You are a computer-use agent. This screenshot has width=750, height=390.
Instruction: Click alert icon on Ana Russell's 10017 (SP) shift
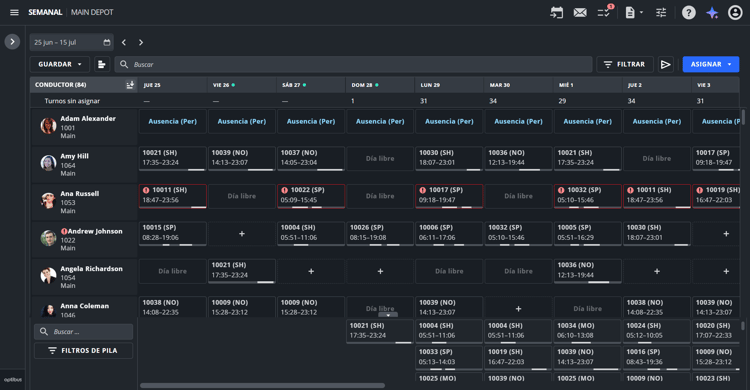[x=422, y=190]
